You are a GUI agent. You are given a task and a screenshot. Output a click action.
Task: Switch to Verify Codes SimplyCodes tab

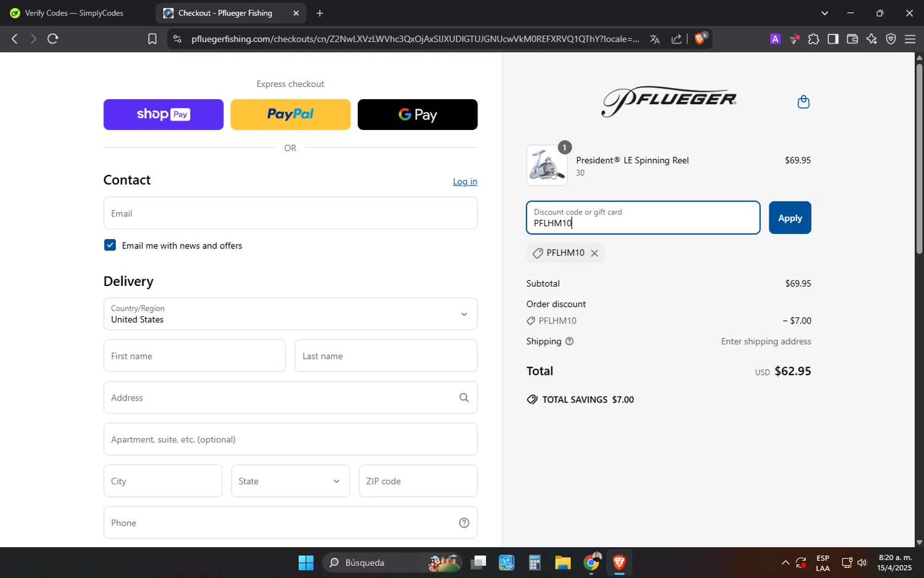point(74,13)
